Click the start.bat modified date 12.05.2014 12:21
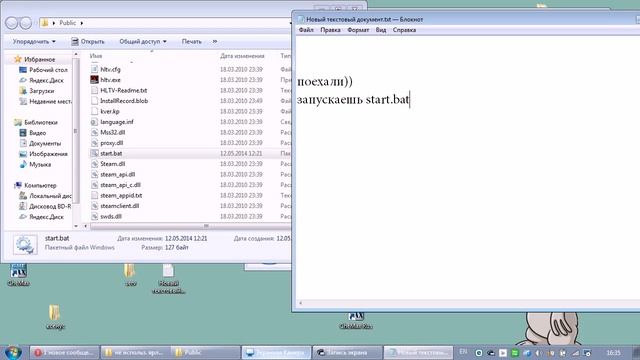 click(x=241, y=153)
